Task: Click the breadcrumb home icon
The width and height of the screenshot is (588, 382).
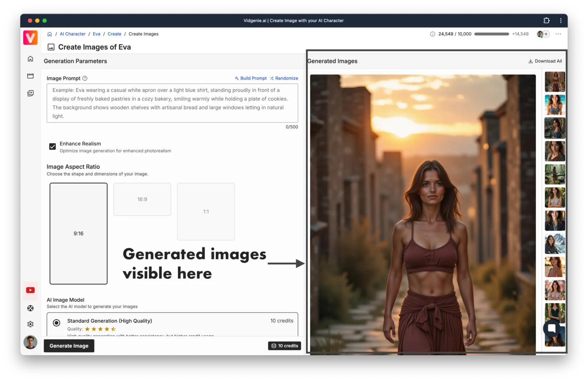Action: 50,34
